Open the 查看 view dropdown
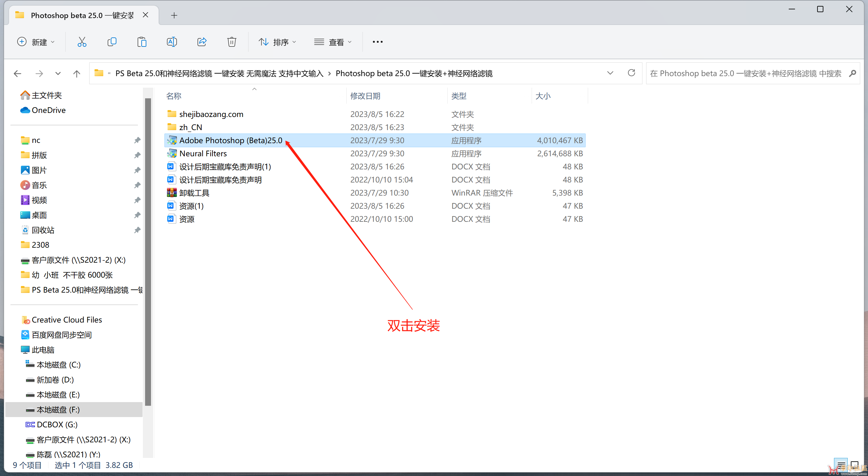Viewport: 868px width, 476px height. [x=333, y=42]
